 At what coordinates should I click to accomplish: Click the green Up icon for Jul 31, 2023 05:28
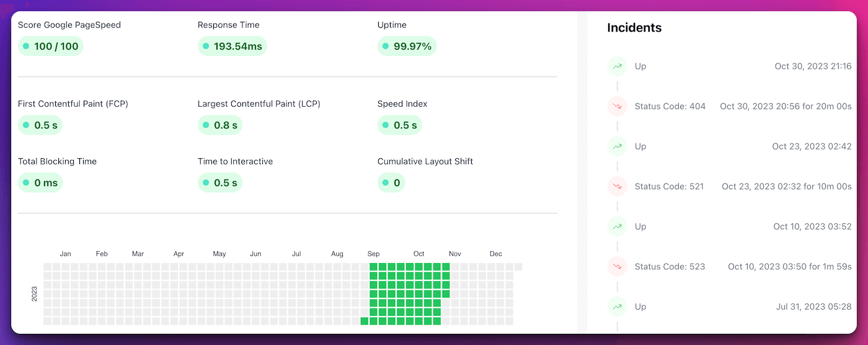[618, 307]
